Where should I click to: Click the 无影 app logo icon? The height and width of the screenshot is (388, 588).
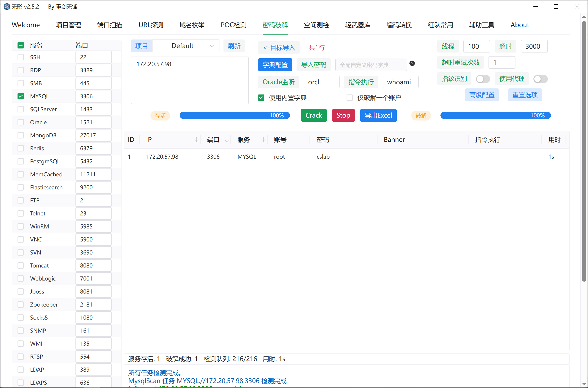[7, 7]
